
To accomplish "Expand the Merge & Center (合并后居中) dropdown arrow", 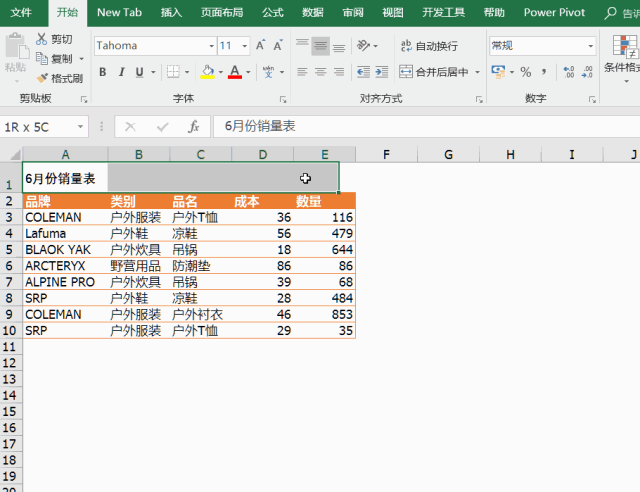I will pos(477,73).
